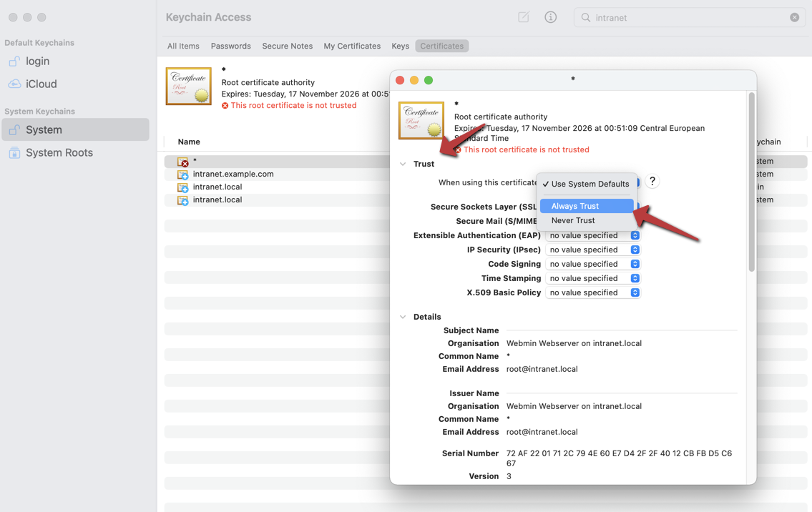Select System Roots keychain
The width and height of the screenshot is (812, 512).
[x=76, y=153]
